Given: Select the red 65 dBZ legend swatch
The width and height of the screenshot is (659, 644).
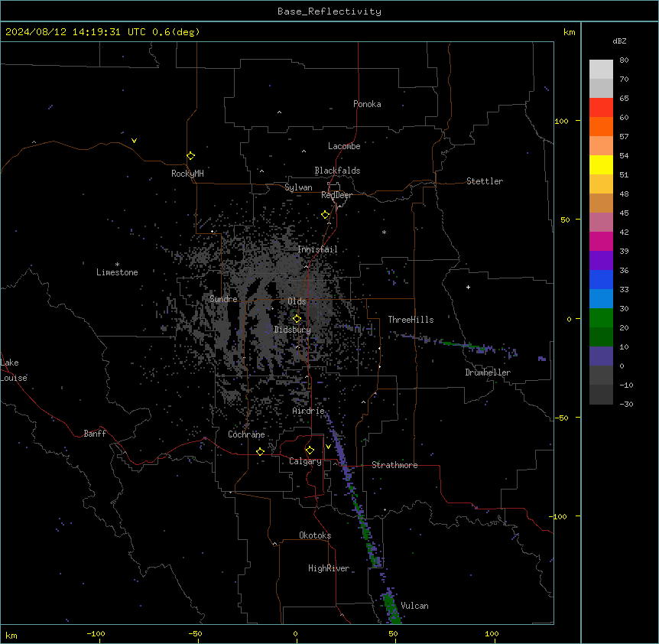Looking at the screenshot, I should point(601,107).
